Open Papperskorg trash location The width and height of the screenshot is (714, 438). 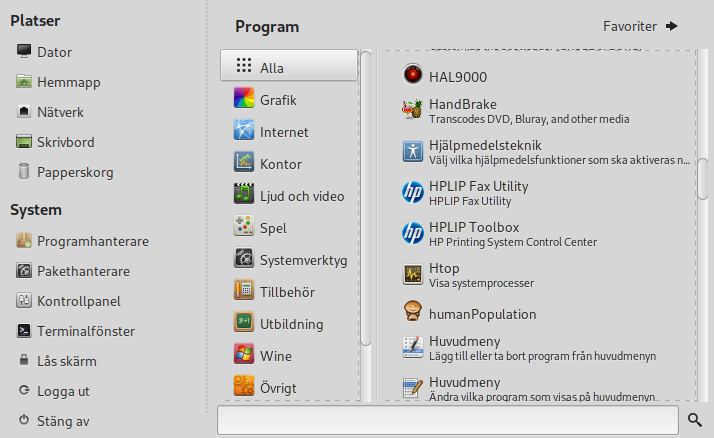pyautogui.click(x=75, y=172)
